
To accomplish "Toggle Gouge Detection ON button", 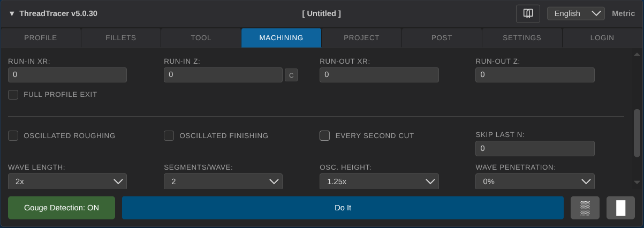I will point(62,208).
